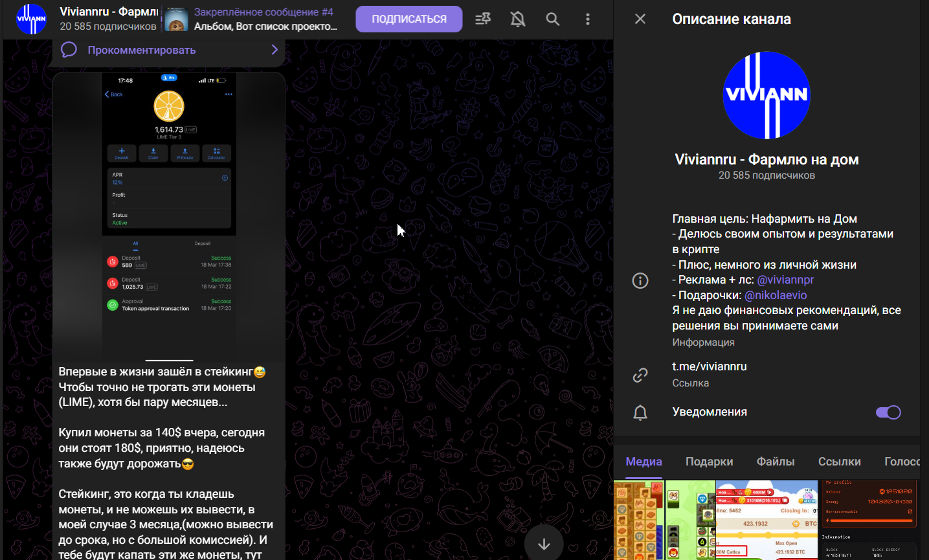Copy the t.me/viviannru channel link

[710, 366]
